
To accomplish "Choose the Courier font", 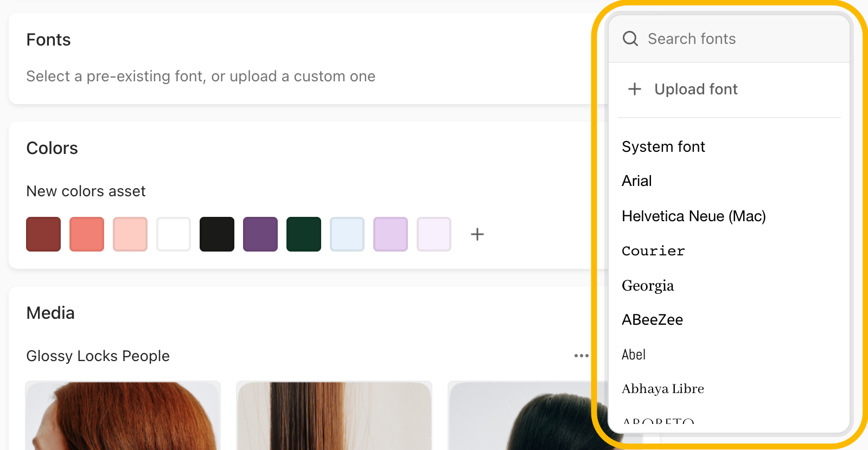I will click(x=653, y=250).
